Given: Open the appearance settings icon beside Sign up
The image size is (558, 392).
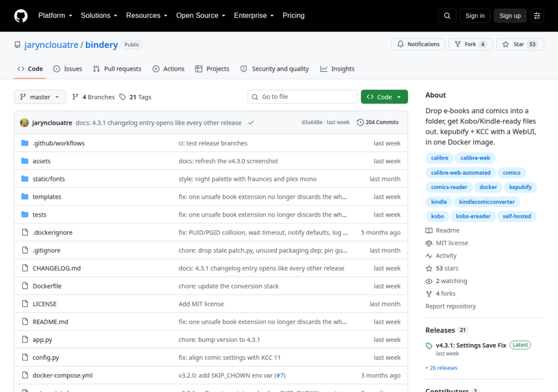Looking at the screenshot, I should click(537, 16).
